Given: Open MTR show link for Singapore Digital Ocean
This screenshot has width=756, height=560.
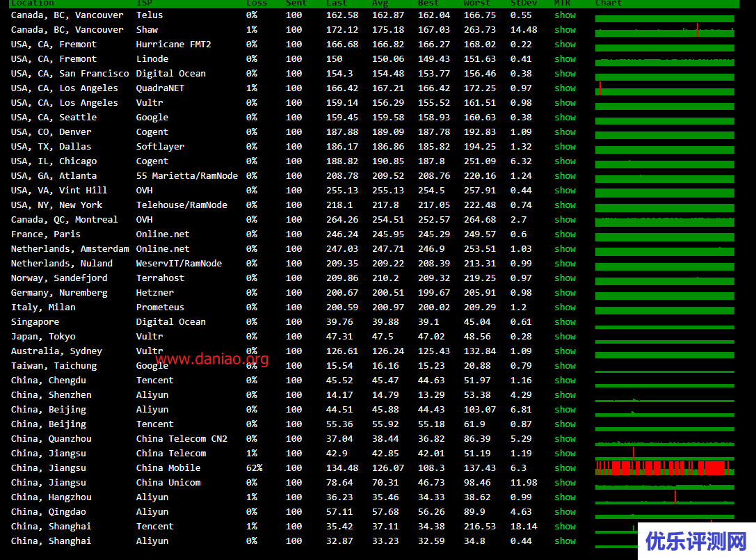Looking at the screenshot, I should coord(565,321).
